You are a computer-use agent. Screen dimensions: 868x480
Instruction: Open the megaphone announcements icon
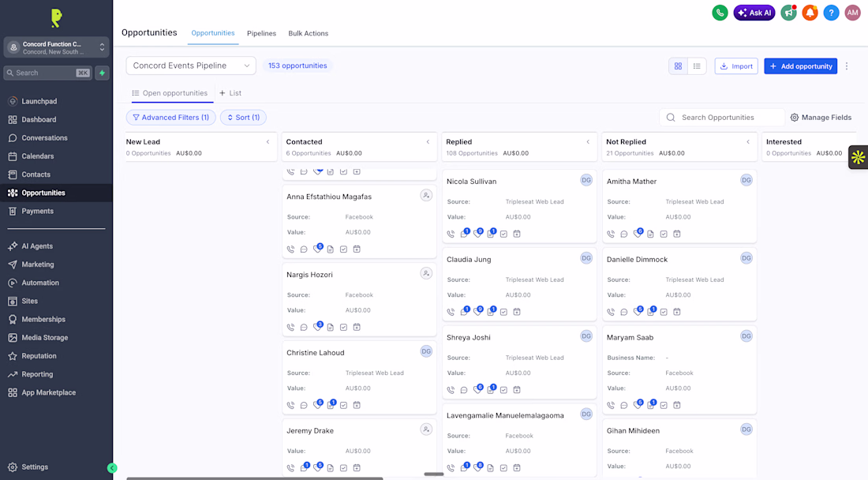tap(789, 13)
